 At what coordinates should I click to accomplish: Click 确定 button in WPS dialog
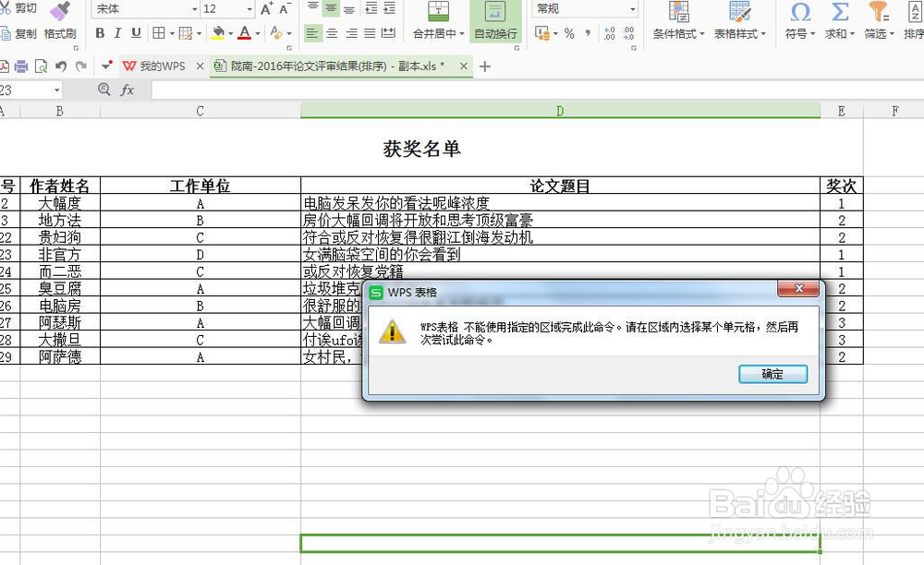[x=772, y=374]
